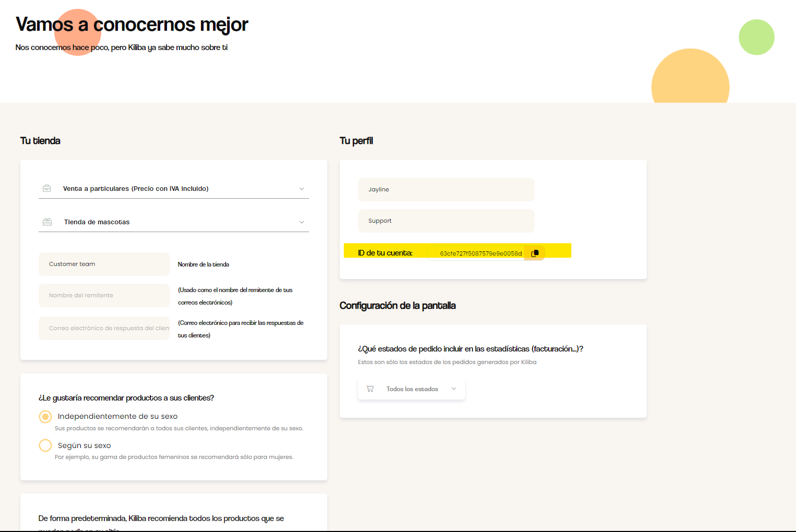This screenshot has height=532, width=796.
Task: Select the 'Independientemente de su sexo' radio option
Action: coord(45,416)
